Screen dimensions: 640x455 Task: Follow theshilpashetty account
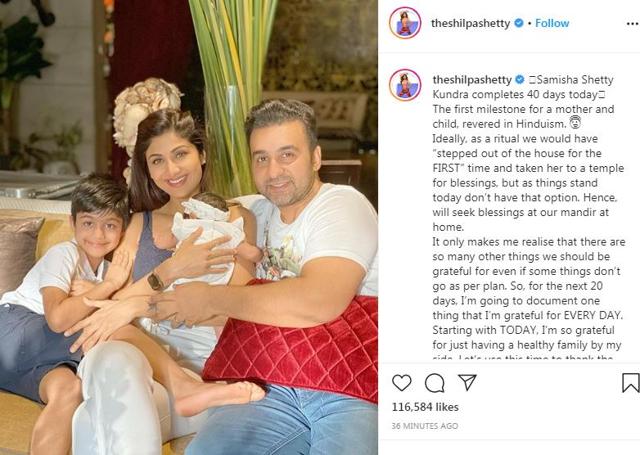coord(552,23)
